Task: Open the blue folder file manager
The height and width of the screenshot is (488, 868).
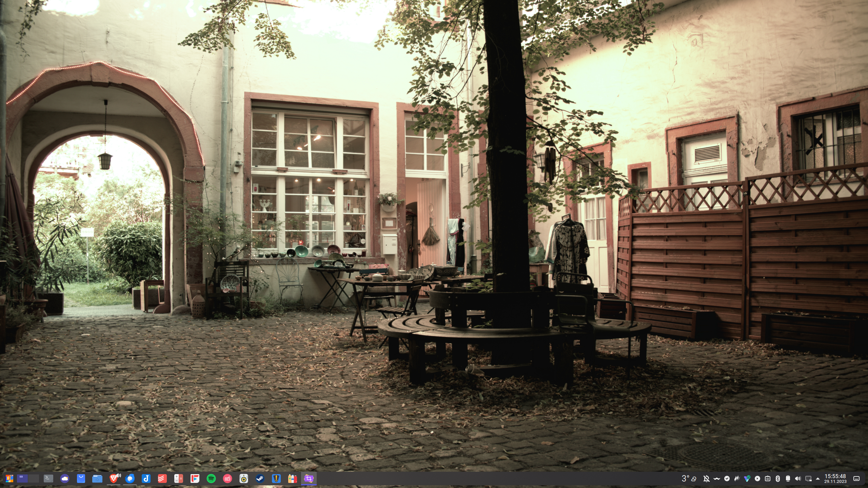Action: [x=97, y=479]
